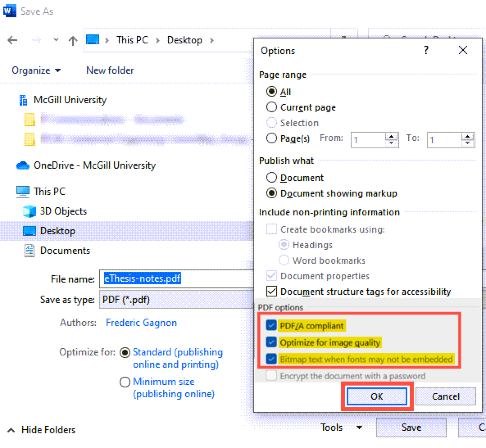Screen dimensions: 486x448
Task: Click the question mark help icon
Action: 426,50
